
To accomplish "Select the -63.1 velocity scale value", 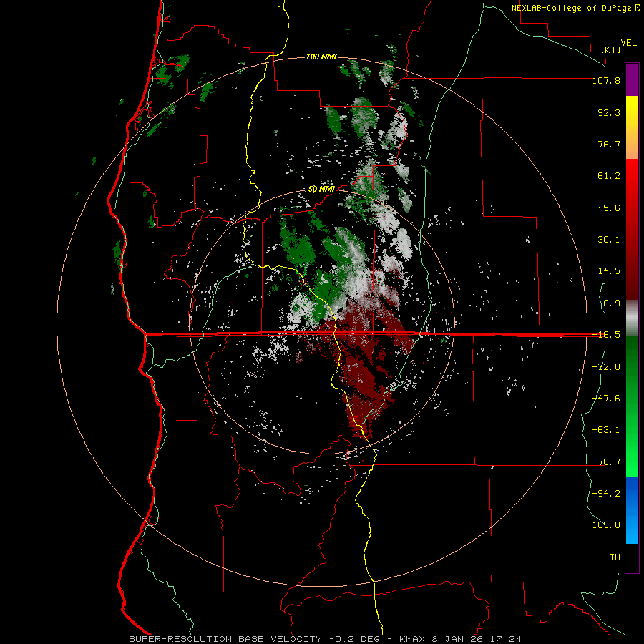I will click(606, 430).
